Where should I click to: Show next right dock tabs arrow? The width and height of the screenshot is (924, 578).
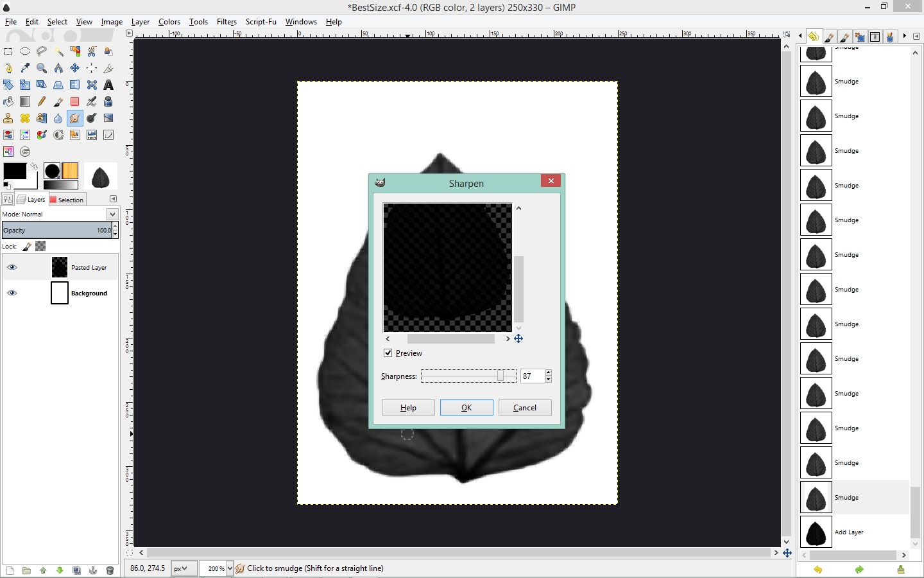905,37
